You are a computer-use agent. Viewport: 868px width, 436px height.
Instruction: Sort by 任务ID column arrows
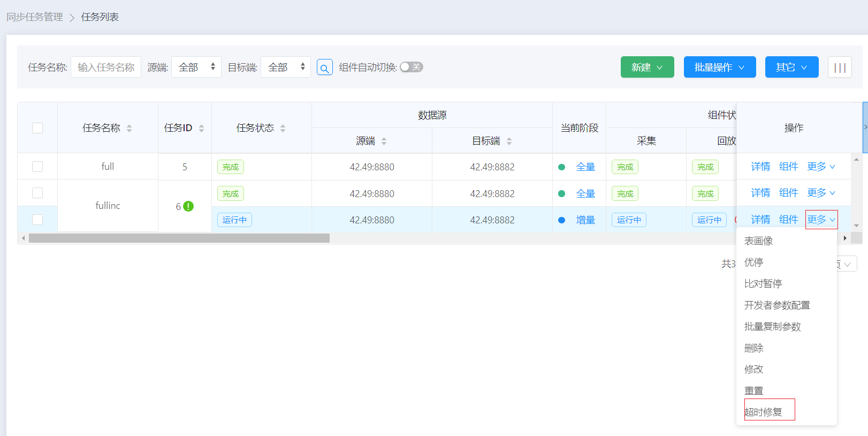click(x=201, y=128)
